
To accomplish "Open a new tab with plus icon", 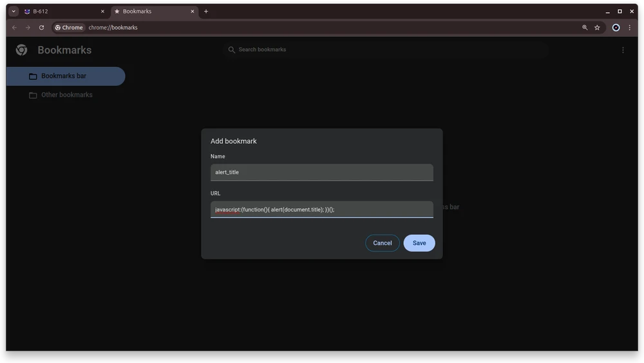I will 206,12.
